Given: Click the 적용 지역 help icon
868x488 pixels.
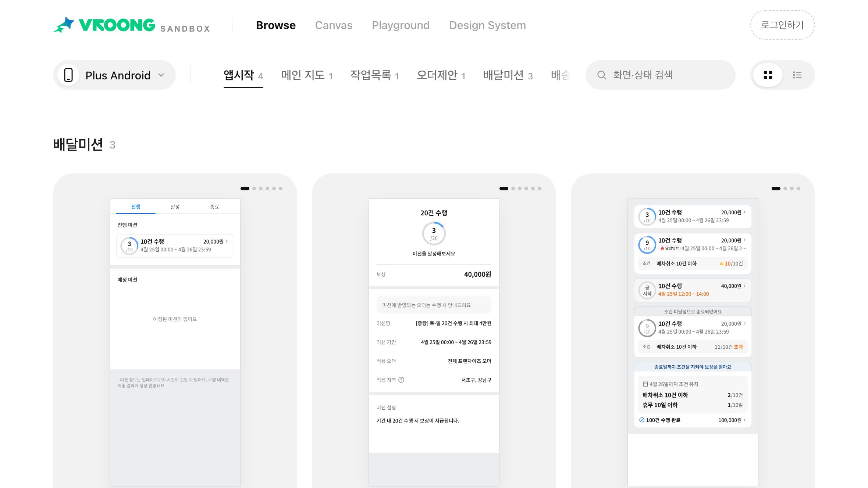Looking at the screenshot, I should pyautogui.click(x=401, y=380).
